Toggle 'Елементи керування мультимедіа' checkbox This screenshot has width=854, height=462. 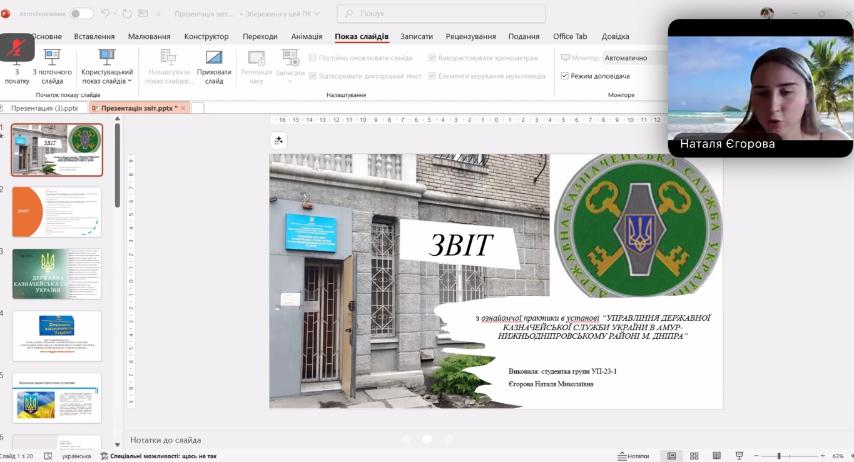[x=432, y=76]
